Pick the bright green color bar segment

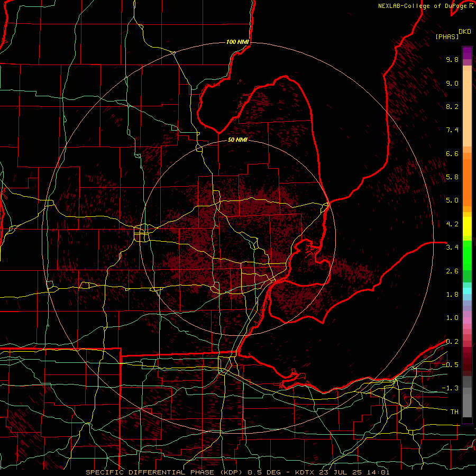(x=467, y=255)
